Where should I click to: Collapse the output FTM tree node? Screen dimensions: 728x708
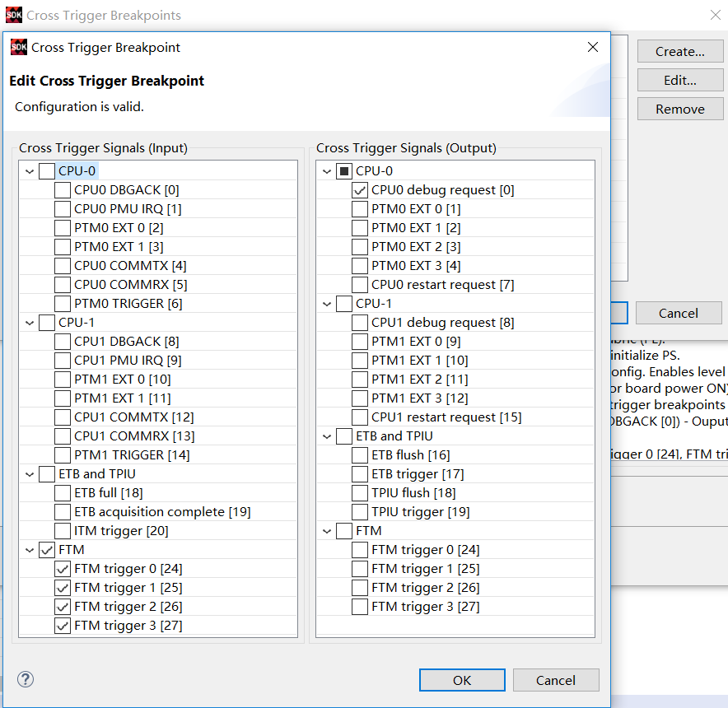pyautogui.click(x=327, y=531)
